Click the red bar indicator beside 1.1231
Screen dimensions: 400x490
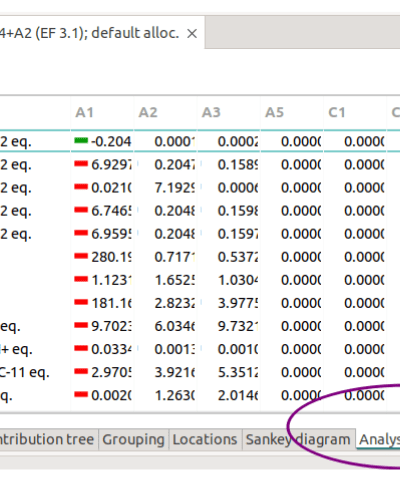(x=81, y=279)
